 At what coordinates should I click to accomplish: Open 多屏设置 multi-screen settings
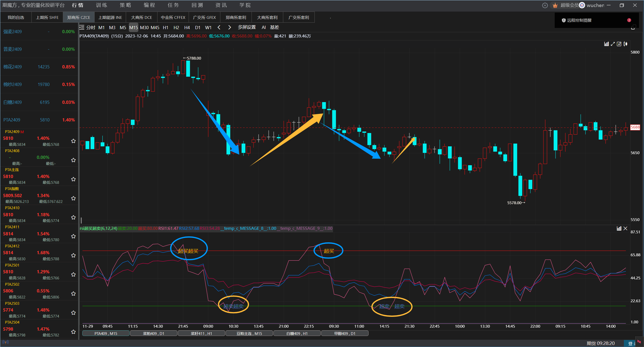coord(247,27)
